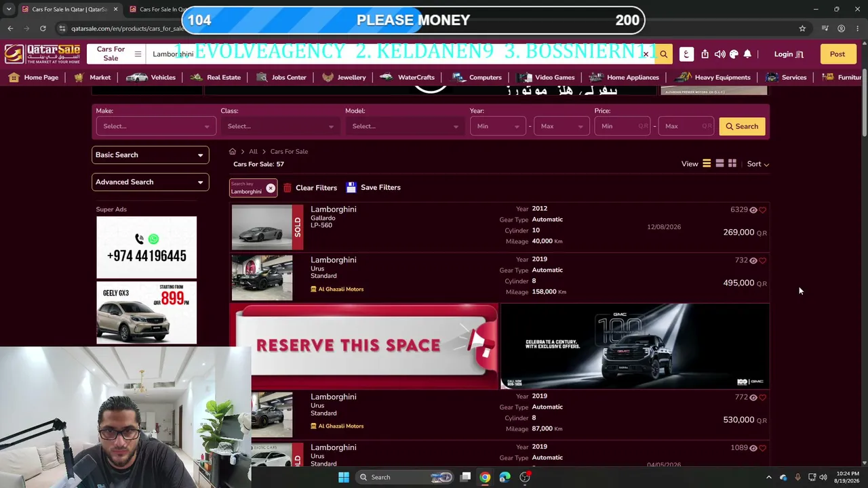Open the Real Estate category
Screen dimensions: 868x488
coord(216,77)
